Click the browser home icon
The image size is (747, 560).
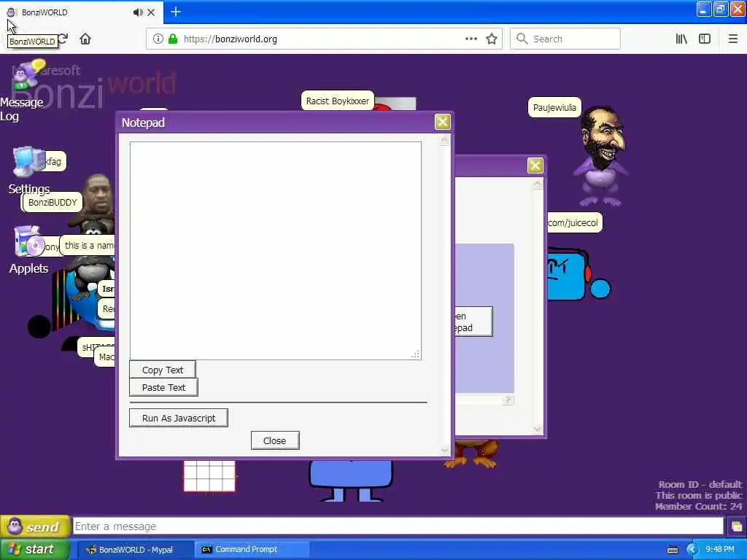[85, 39]
